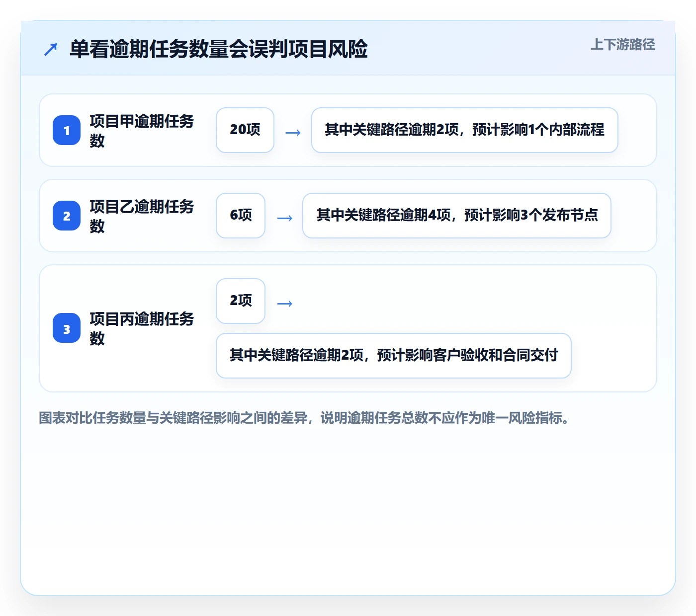Click the 2项 value box
The height and width of the screenshot is (616, 696).
[241, 301]
